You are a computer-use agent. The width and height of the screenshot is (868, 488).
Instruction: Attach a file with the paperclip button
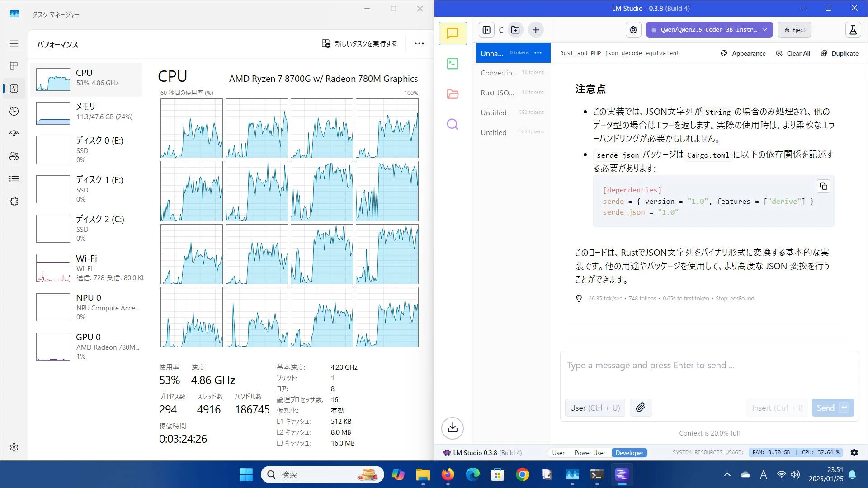click(x=641, y=408)
